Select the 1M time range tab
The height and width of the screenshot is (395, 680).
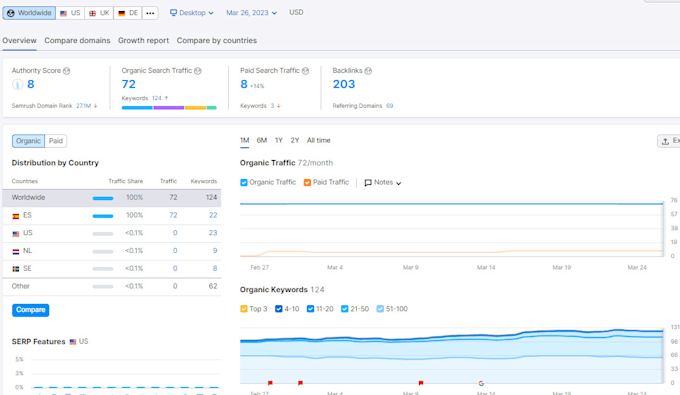[x=245, y=140]
